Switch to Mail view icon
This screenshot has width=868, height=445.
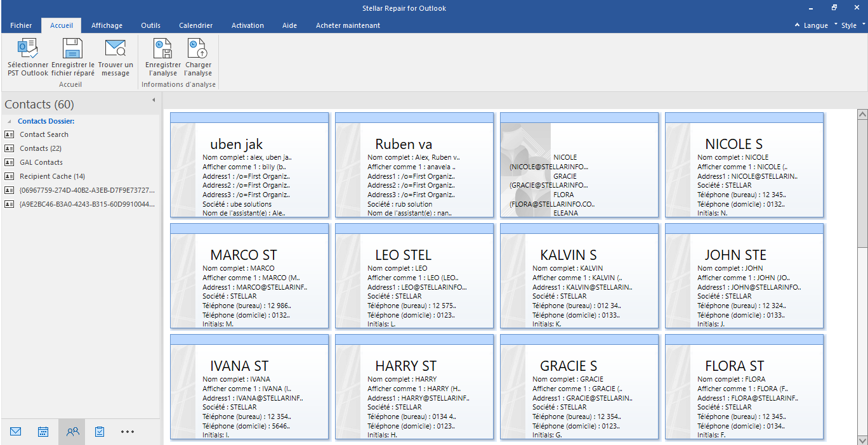(x=16, y=432)
